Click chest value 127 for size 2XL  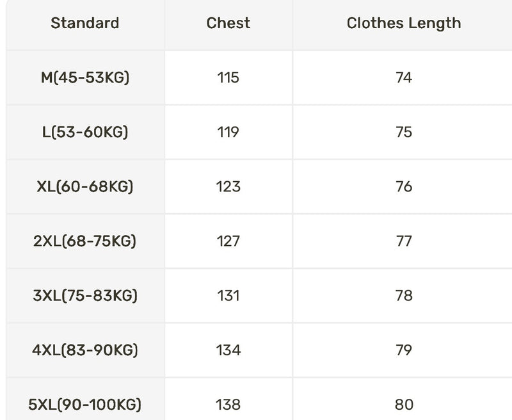[x=228, y=241]
